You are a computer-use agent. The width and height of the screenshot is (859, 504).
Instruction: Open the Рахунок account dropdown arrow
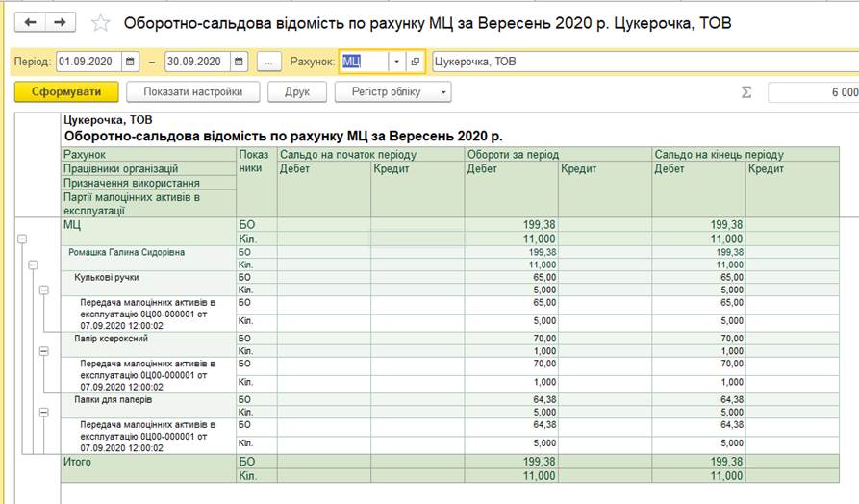tap(397, 62)
